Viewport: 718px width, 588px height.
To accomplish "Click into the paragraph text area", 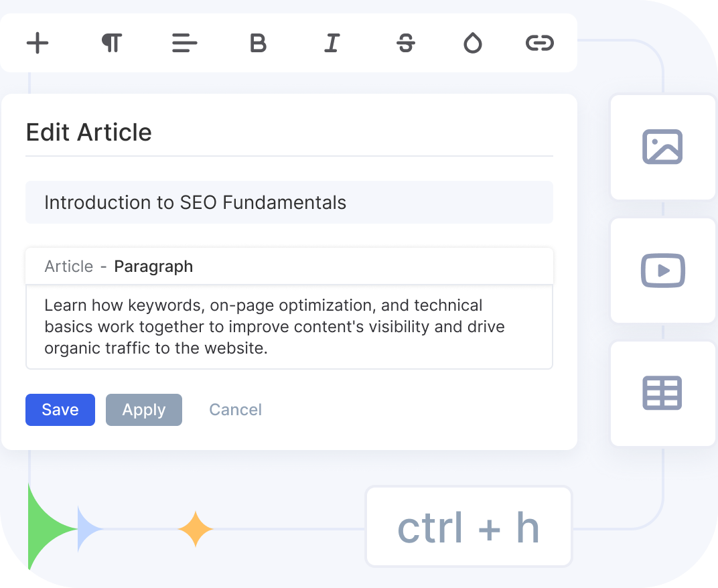I will [x=289, y=327].
